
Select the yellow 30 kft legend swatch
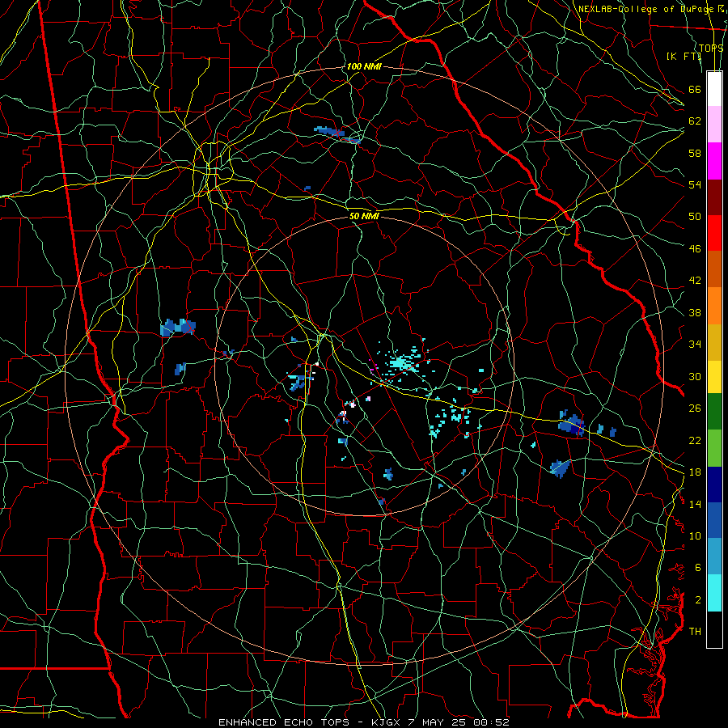click(714, 377)
